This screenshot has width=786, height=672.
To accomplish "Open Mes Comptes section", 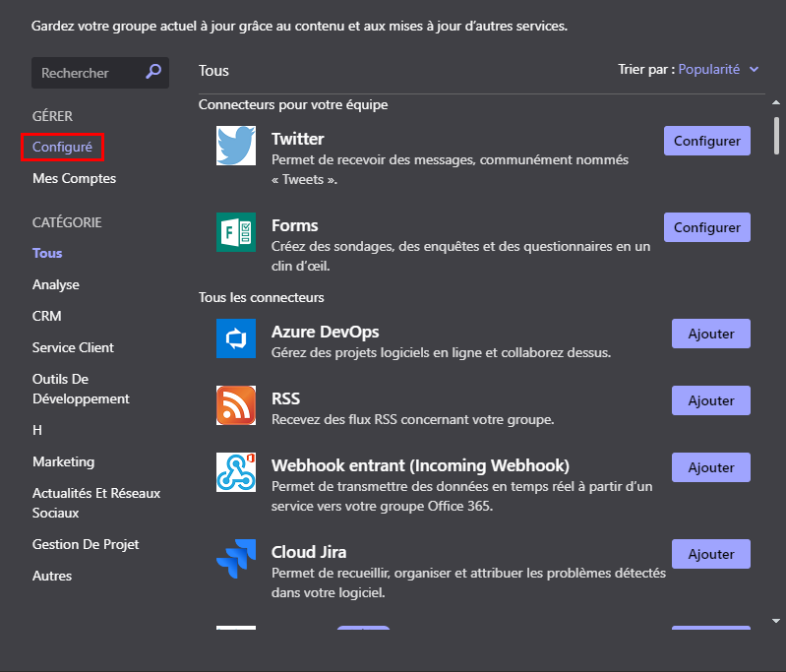I will [74, 178].
